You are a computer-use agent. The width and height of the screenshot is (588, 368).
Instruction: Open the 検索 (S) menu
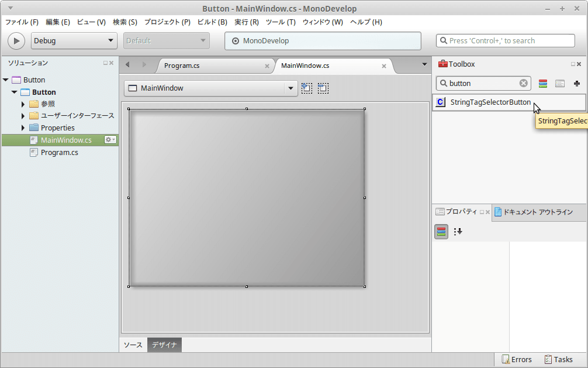click(x=125, y=22)
